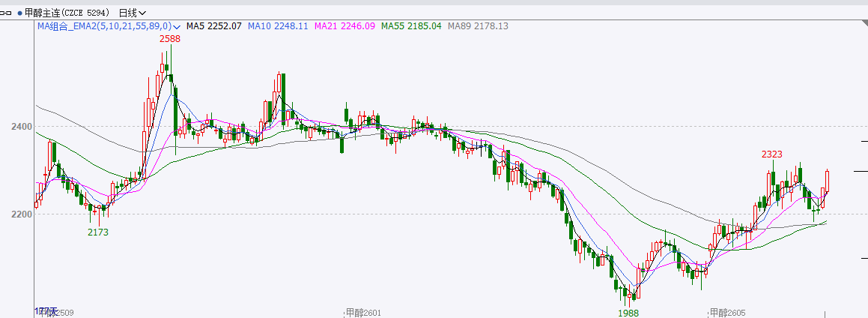Image resolution: width=868 pixels, height=318 pixels.
Task: Click the 2588 high price marker
Action: point(170,38)
